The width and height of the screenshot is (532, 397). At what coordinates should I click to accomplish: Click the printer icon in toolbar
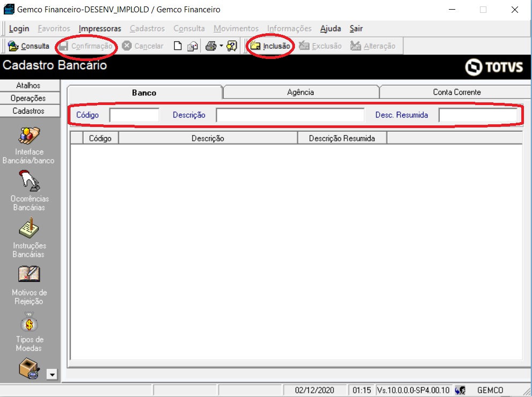pos(211,46)
